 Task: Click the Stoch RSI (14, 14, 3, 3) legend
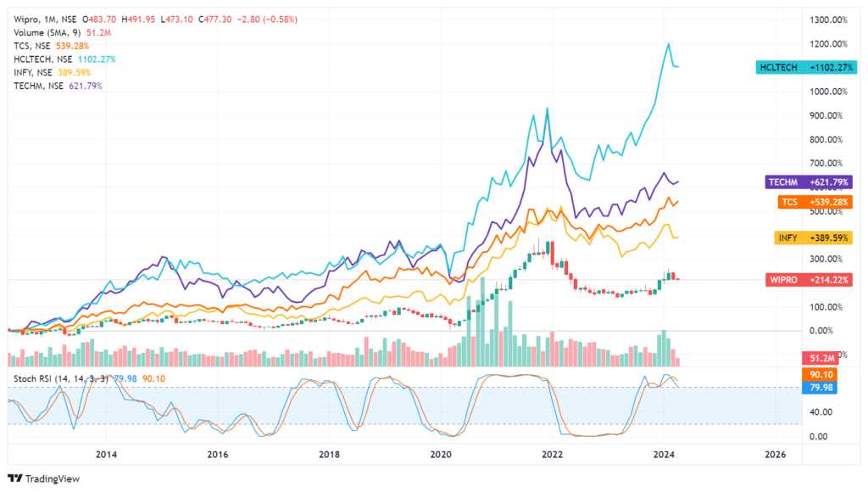pos(60,379)
